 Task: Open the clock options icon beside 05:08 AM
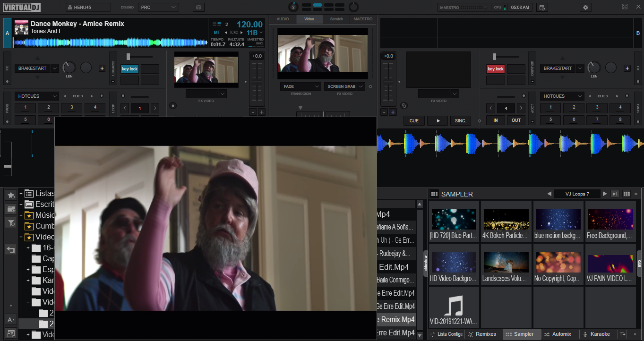[542, 7]
